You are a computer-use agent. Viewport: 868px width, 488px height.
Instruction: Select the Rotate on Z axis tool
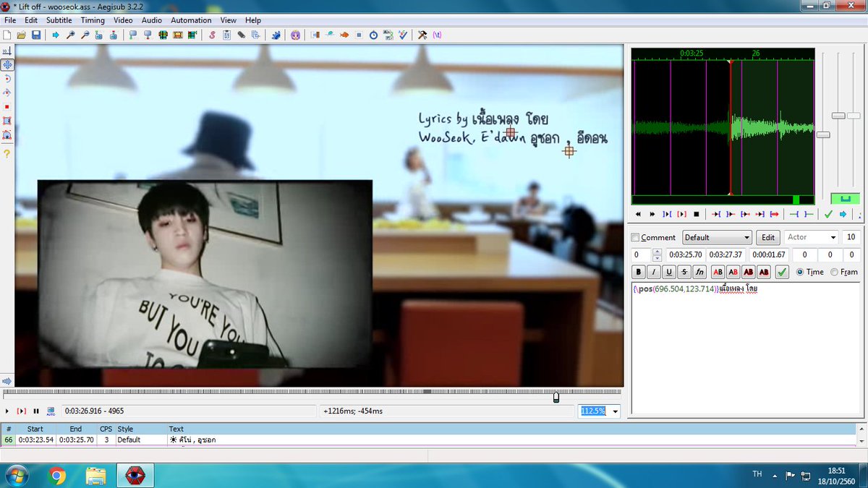click(7, 79)
